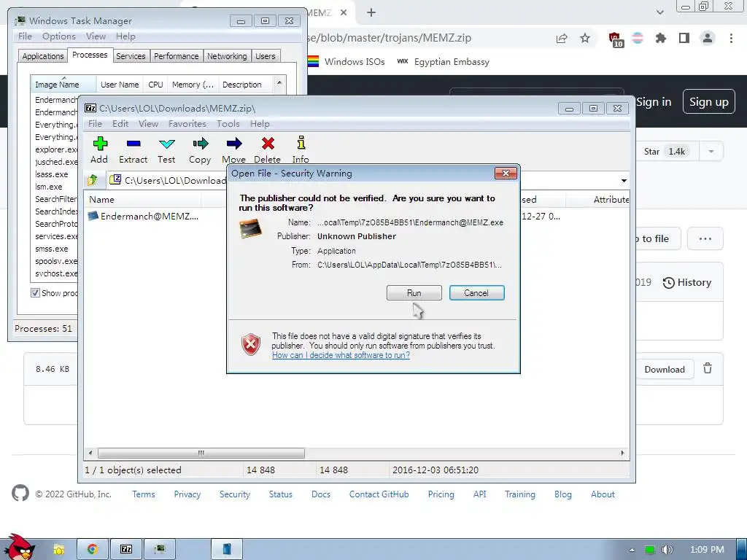Open a new Chrome tab
This screenshot has width=747, height=560.
pyautogui.click(x=371, y=12)
